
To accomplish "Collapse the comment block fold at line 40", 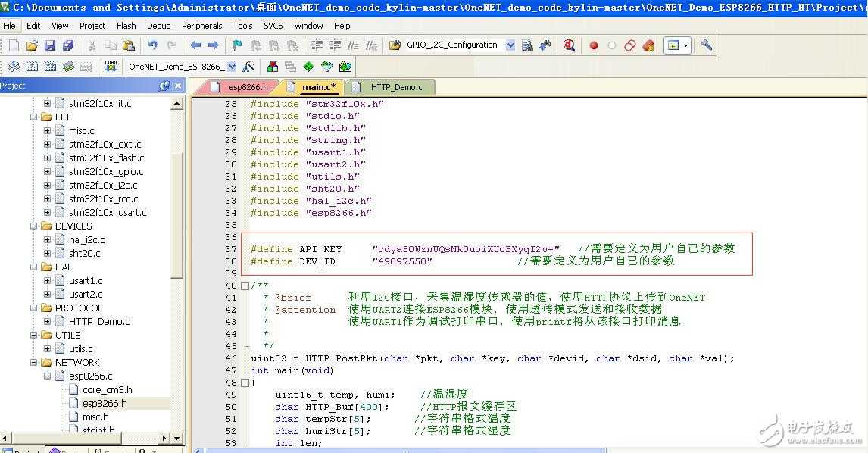I will (244, 286).
